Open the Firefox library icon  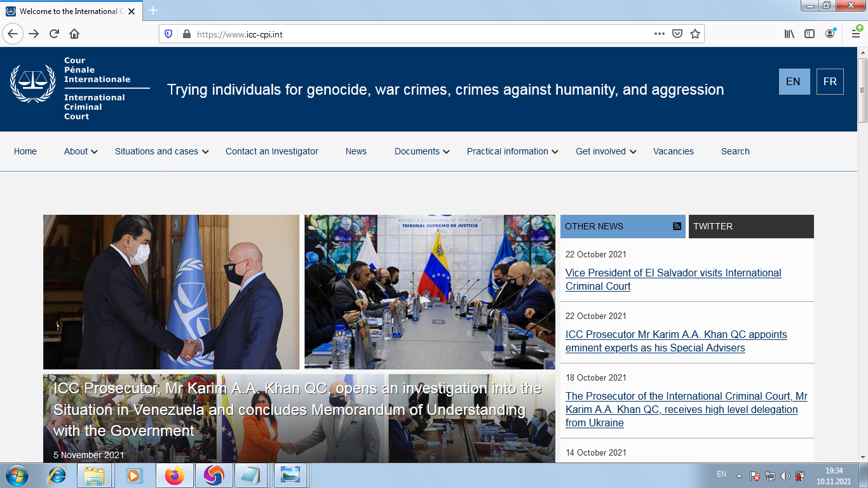click(789, 34)
